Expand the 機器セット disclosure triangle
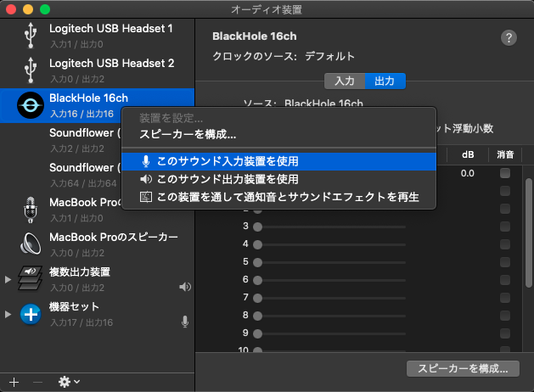Viewport: 534px width, 392px height. [x=8, y=315]
